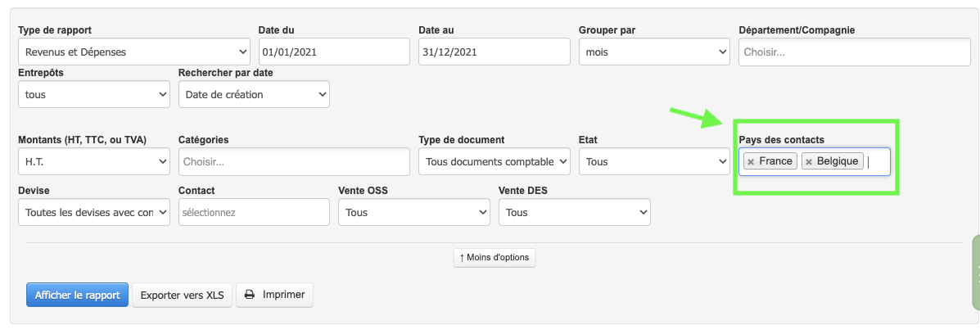The height and width of the screenshot is (334, 980).
Task: Export the report via Exporter vers XLS
Action: (x=182, y=295)
